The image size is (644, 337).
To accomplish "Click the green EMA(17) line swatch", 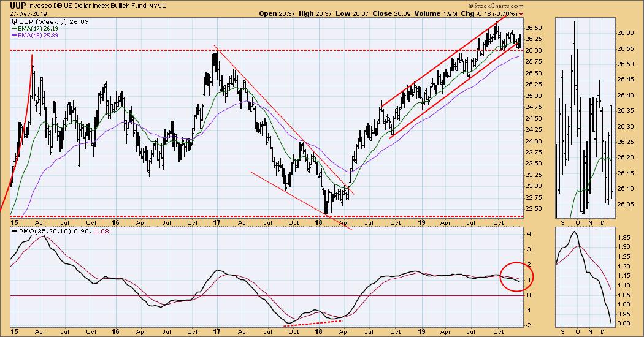I will coord(14,29).
